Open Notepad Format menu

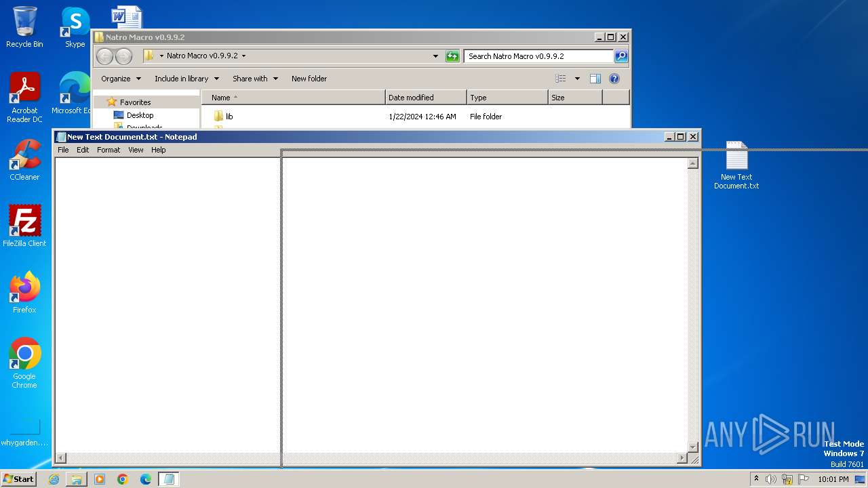tap(108, 150)
